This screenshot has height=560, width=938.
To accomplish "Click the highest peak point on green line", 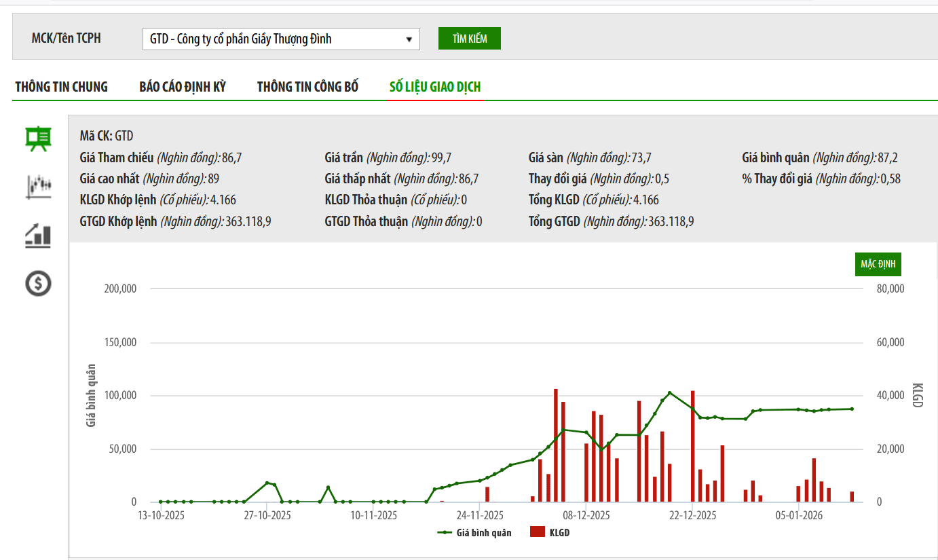I will pyautogui.click(x=670, y=393).
